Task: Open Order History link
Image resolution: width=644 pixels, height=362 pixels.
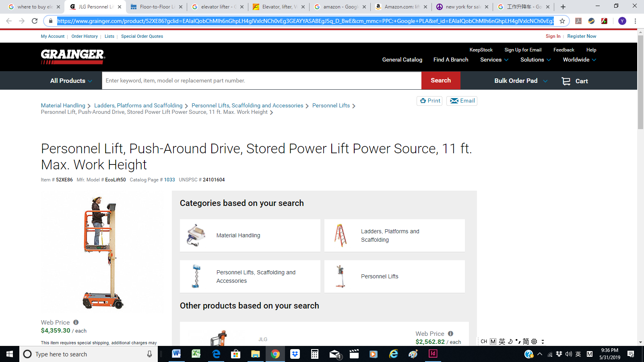Action: (x=85, y=36)
